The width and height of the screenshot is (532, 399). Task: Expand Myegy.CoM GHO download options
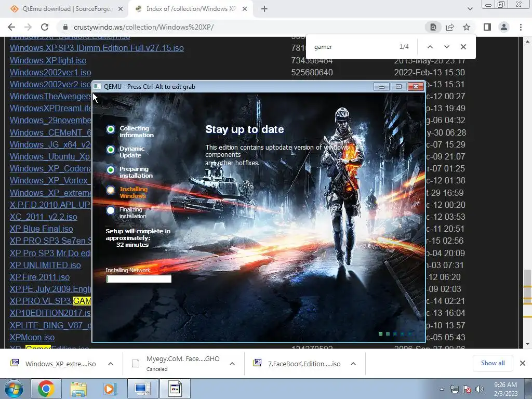click(232, 364)
